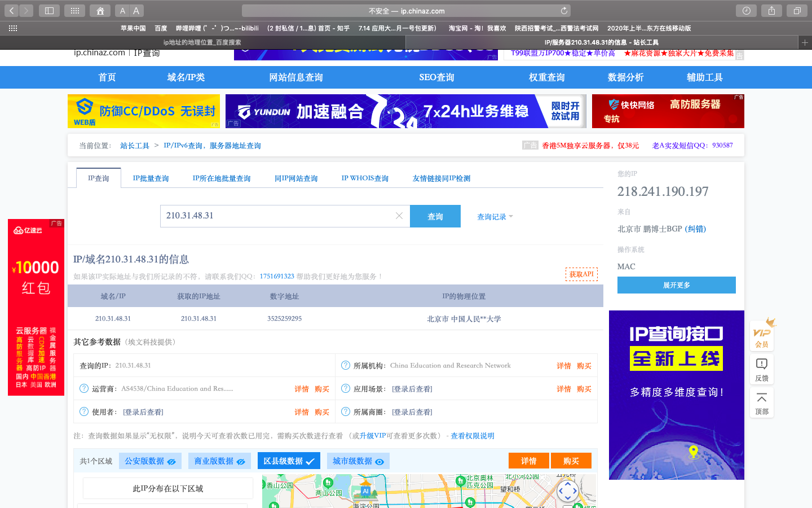Screen dimensions: 812x508
Task: Open the 查看权限说明 link
Action: pos(473,436)
